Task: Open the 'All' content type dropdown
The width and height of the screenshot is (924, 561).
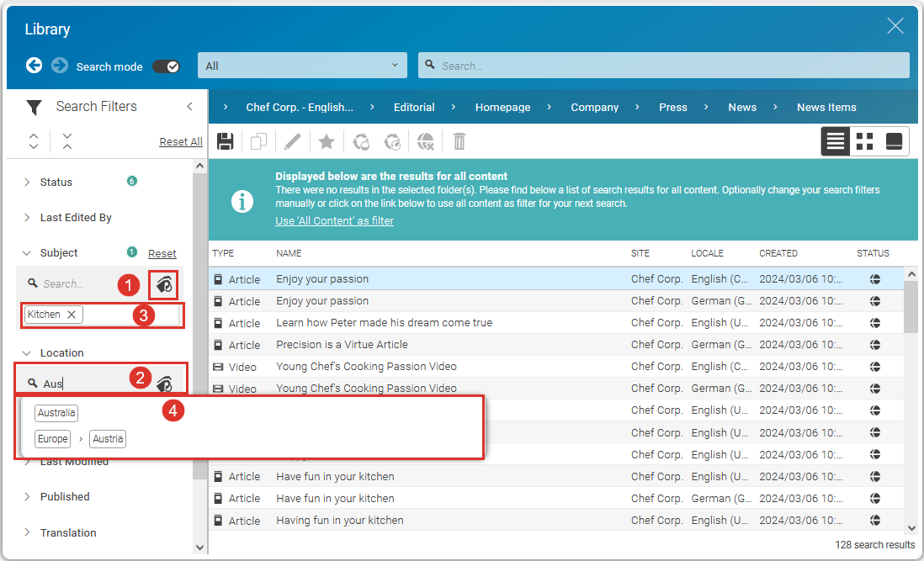Action: click(302, 66)
